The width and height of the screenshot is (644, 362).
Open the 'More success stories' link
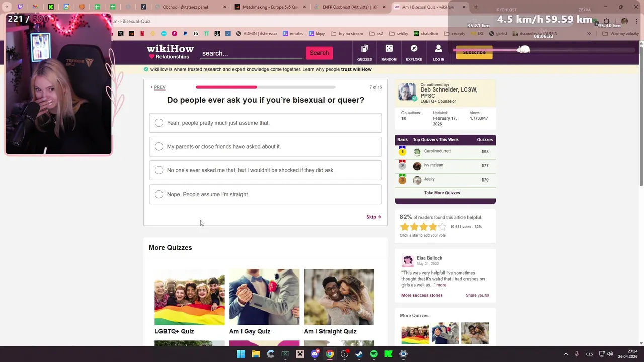point(422,295)
